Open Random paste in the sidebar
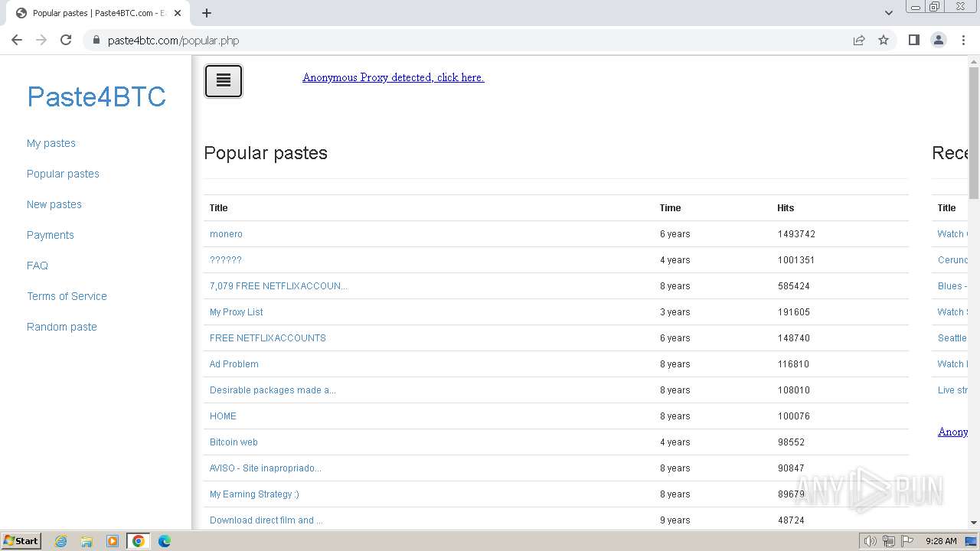980x551 pixels. 62,327
